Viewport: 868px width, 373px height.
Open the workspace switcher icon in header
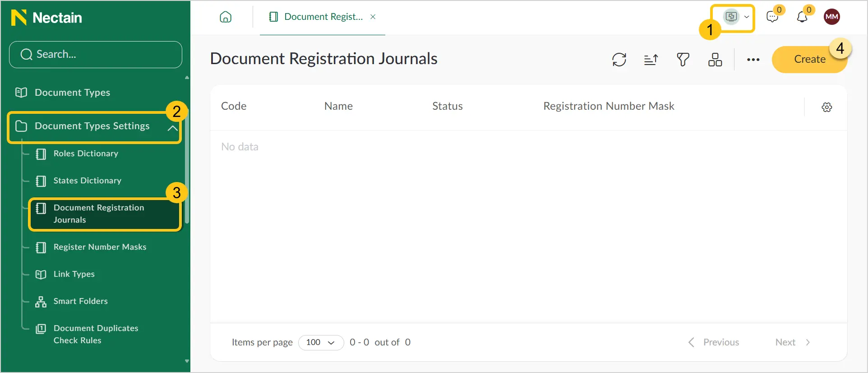[x=731, y=17]
